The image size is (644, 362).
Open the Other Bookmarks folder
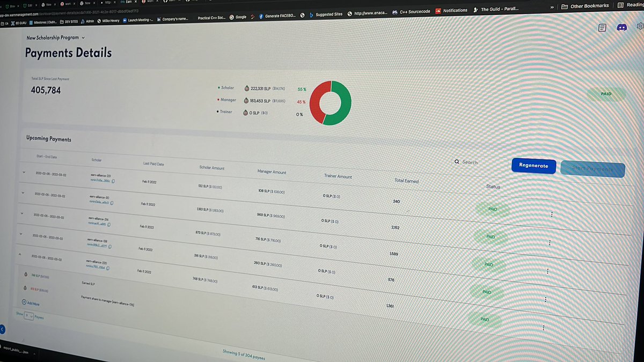tap(585, 6)
